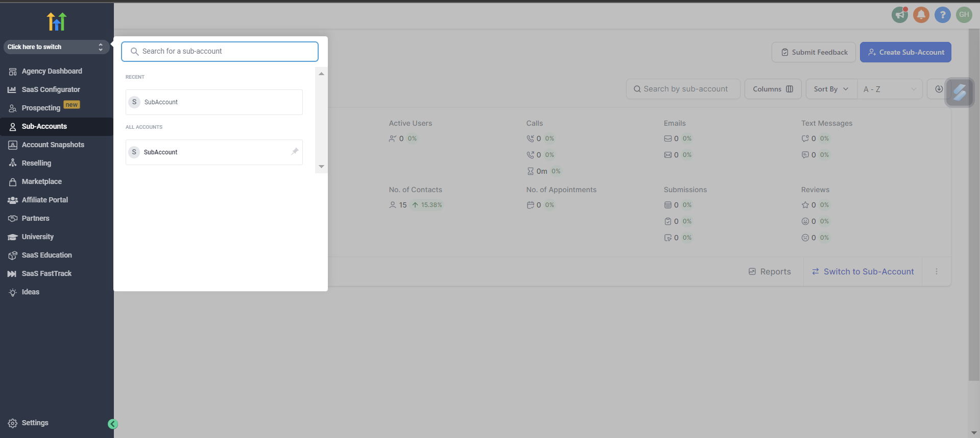Screen dimensions: 980x438
Task: Open the Click here to switch selector
Action: [56, 47]
